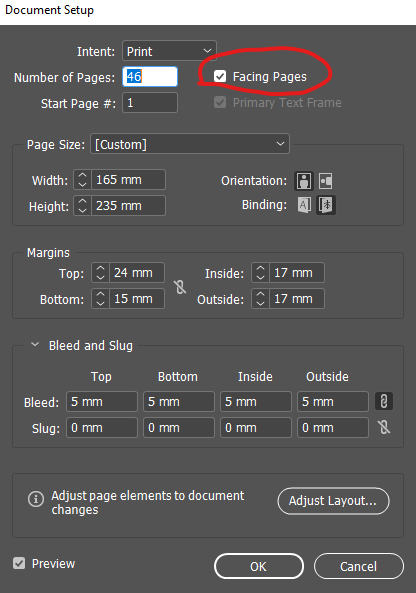Viewport: 416px width, 593px height.
Task: Select portrait orientation icon
Action: (x=304, y=181)
